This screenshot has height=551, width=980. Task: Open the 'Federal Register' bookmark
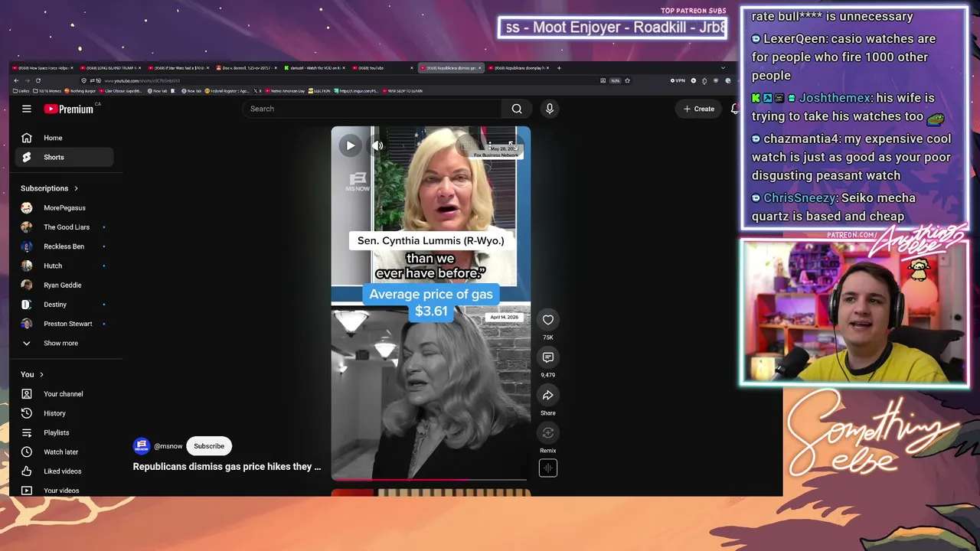(227, 91)
